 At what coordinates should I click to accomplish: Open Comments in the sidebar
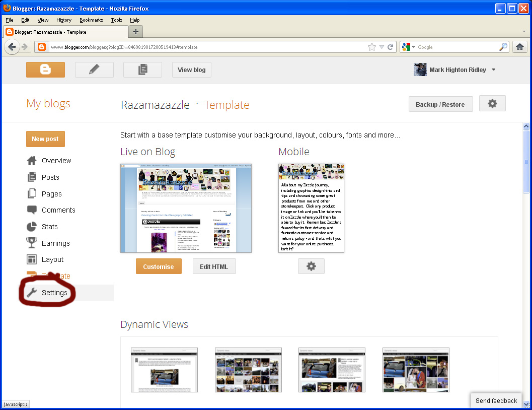tap(58, 210)
